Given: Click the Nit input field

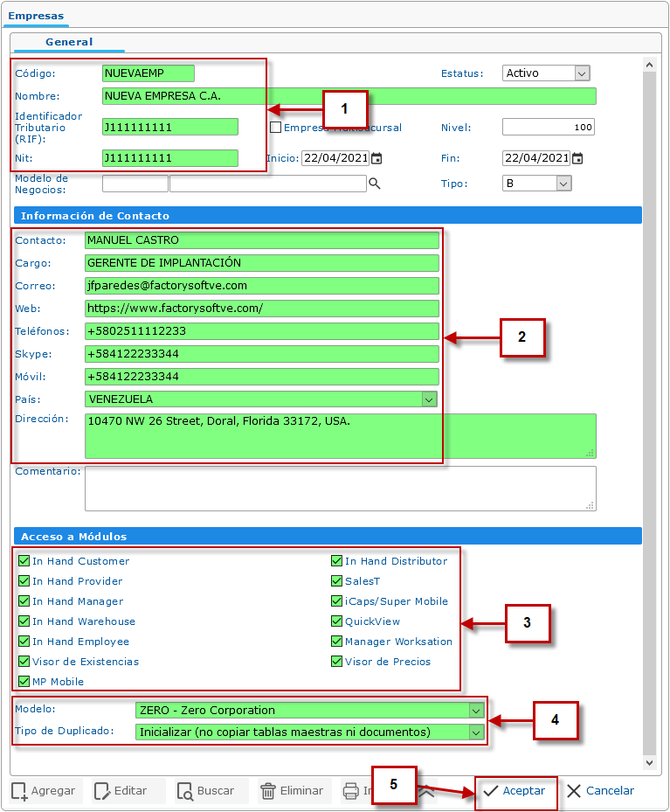Looking at the screenshot, I should tap(170, 158).
